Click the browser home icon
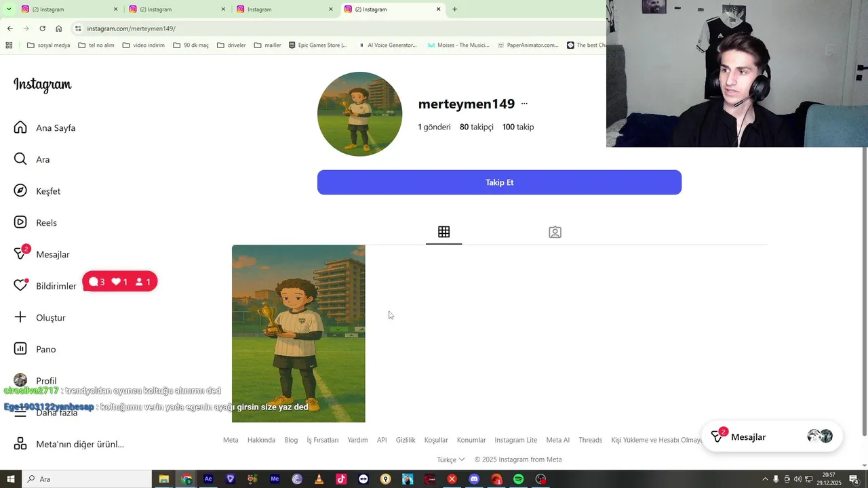Viewport: 868px width, 488px height. click(58, 28)
